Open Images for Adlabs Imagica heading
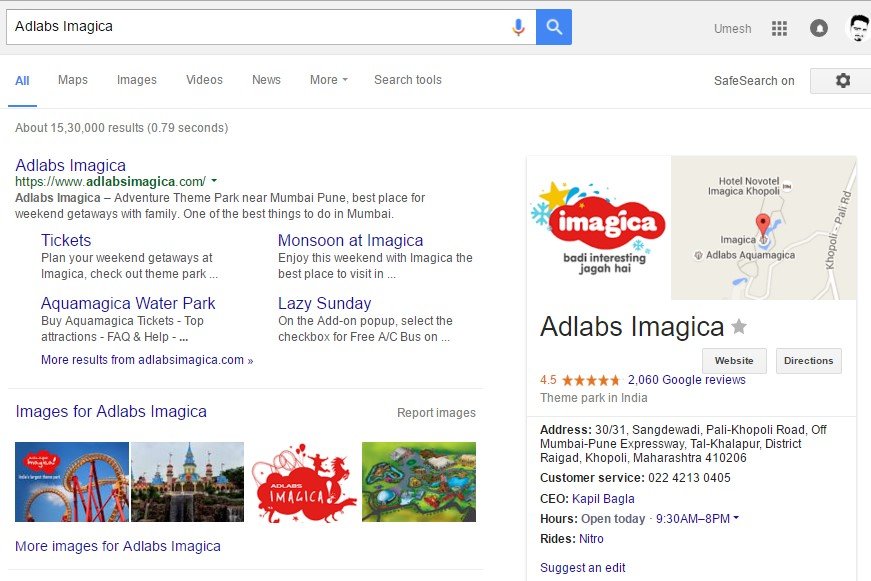This screenshot has height=581, width=871. [x=111, y=411]
